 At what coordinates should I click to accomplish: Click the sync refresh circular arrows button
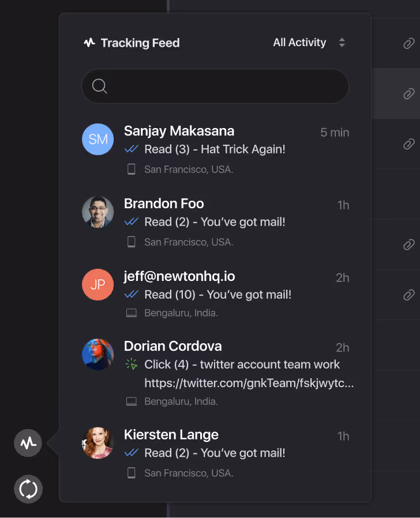tap(28, 489)
